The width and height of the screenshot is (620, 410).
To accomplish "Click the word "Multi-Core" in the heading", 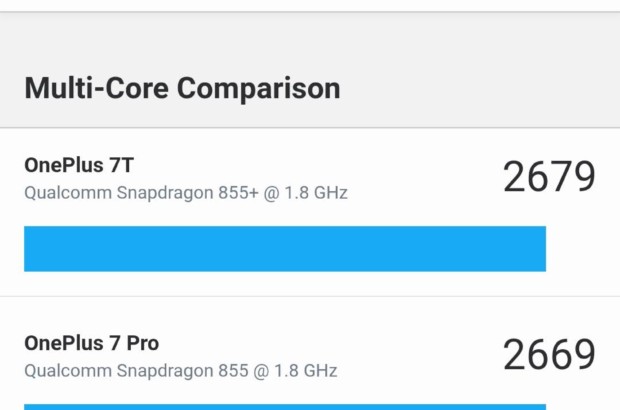I will click(97, 88).
